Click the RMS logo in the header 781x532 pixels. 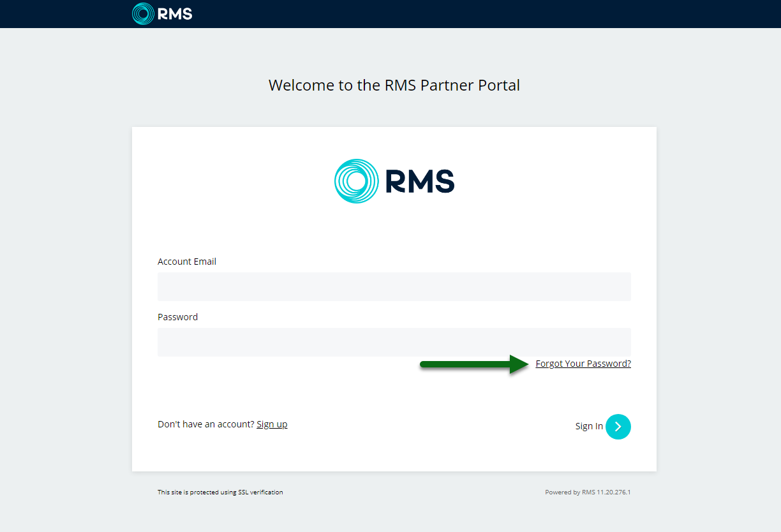click(x=162, y=13)
